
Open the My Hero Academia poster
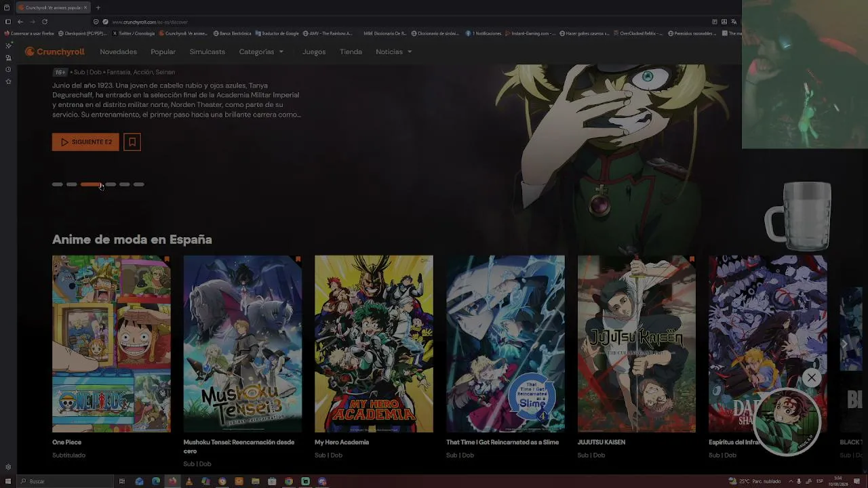pyautogui.click(x=374, y=344)
